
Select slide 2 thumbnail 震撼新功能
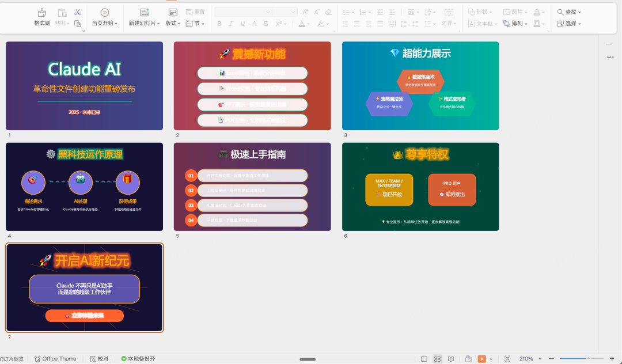tap(252, 86)
